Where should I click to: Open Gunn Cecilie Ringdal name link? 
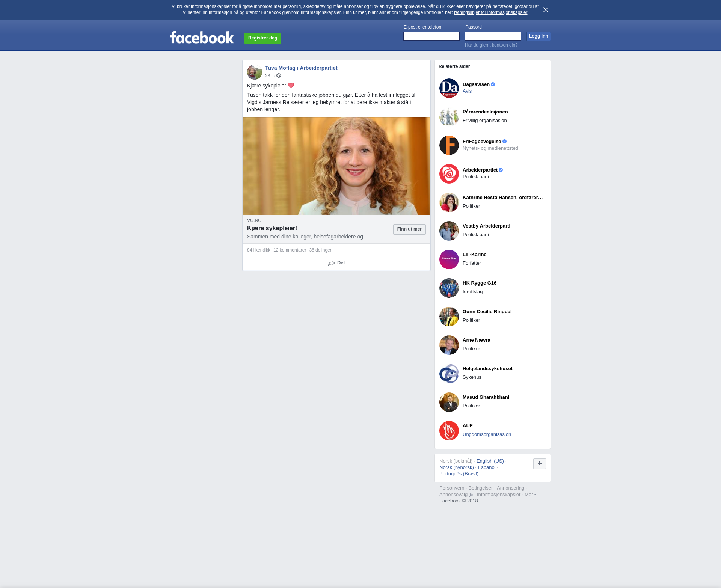click(487, 312)
